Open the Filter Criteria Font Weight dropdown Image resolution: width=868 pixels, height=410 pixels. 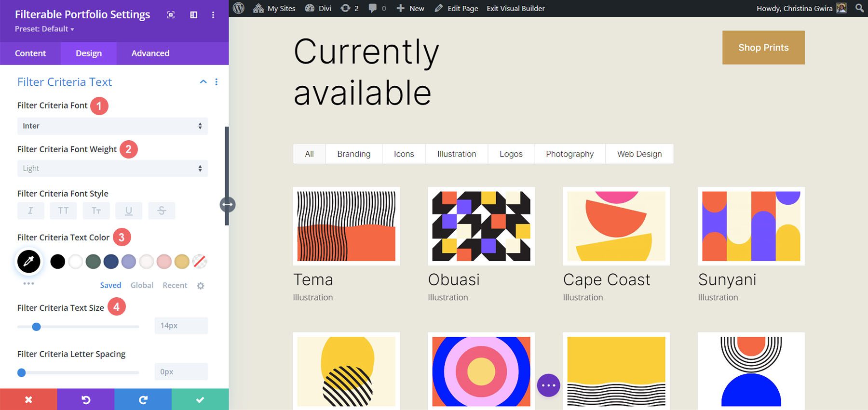pyautogui.click(x=112, y=169)
